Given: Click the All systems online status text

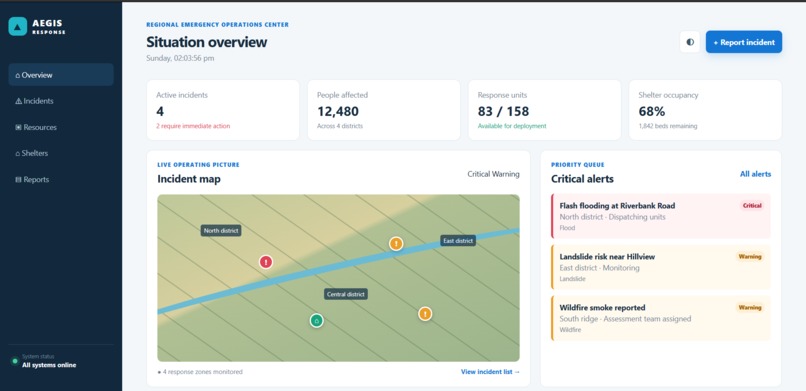Looking at the screenshot, I should pos(49,365).
